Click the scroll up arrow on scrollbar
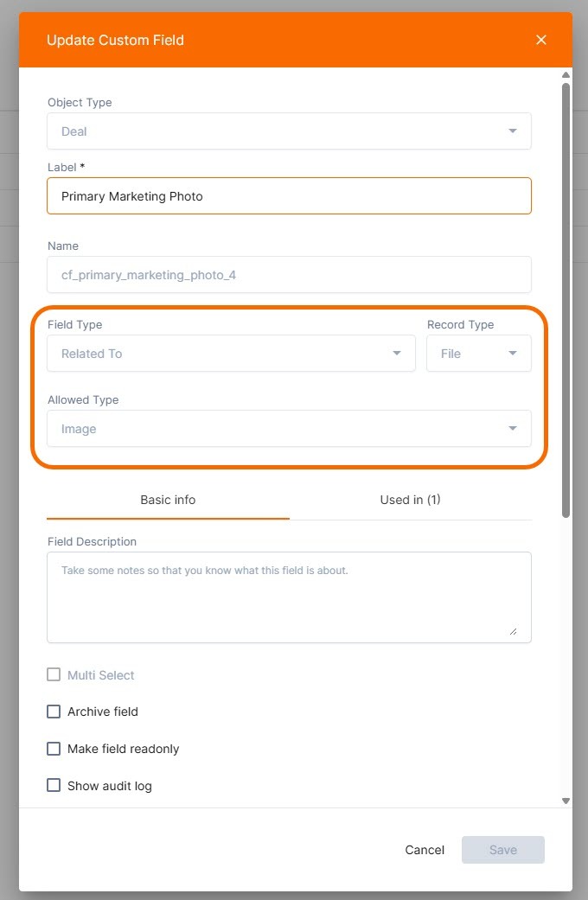 (566, 75)
